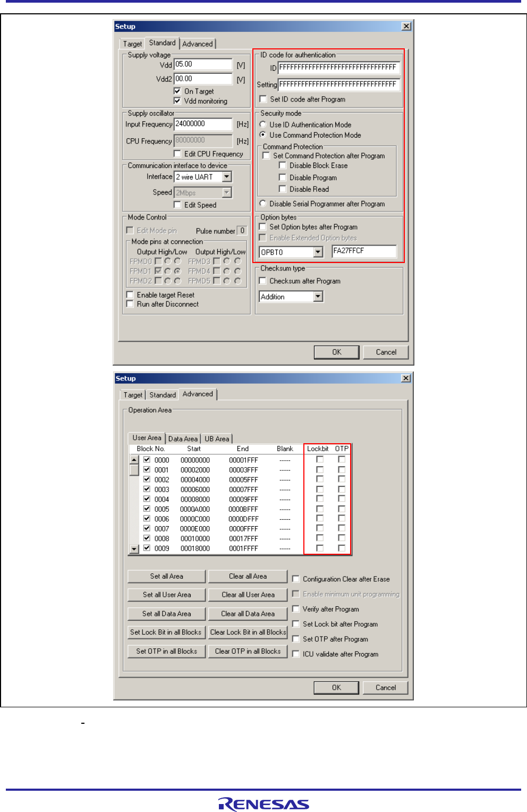Open Data Area tab
This screenshot has height=812, width=527.
click(183, 438)
